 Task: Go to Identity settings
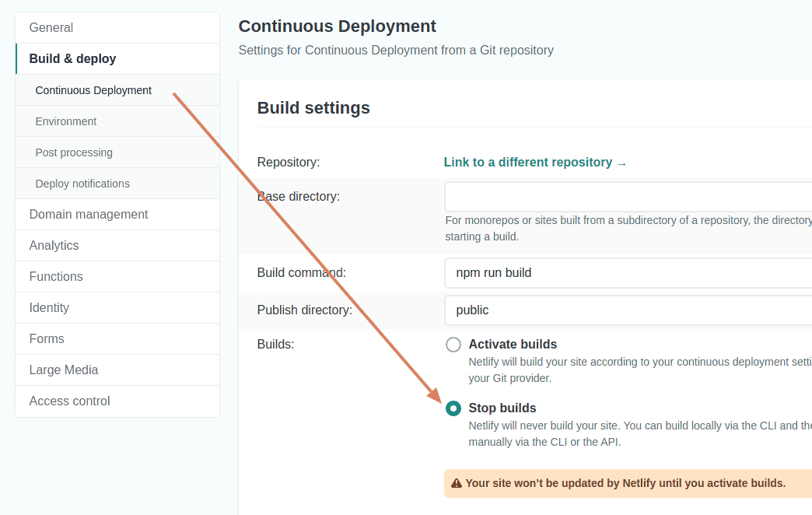117,308
